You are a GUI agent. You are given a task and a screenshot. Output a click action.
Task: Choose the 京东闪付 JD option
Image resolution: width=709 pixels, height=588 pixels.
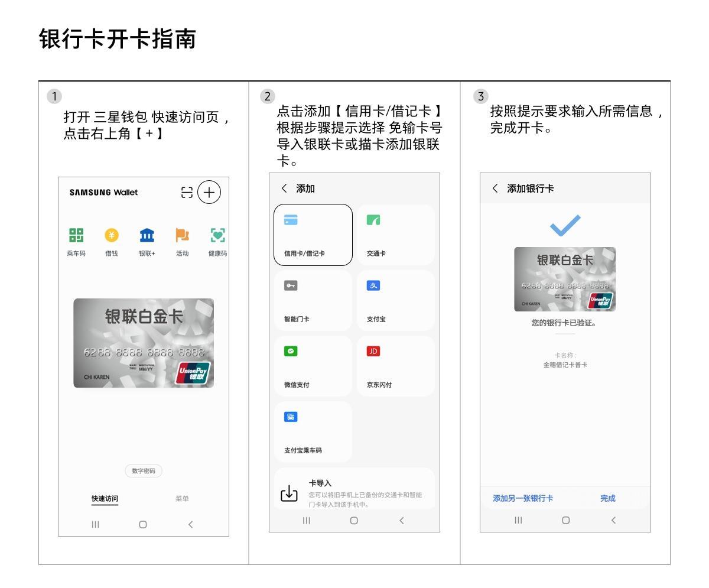(x=396, y=366)
